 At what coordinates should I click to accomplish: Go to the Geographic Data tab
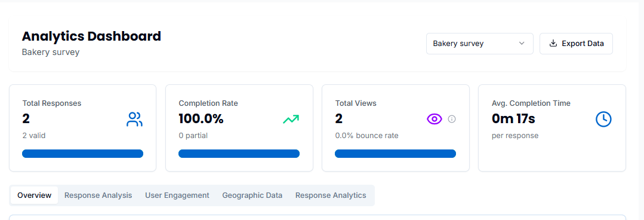tap(252, 195)
